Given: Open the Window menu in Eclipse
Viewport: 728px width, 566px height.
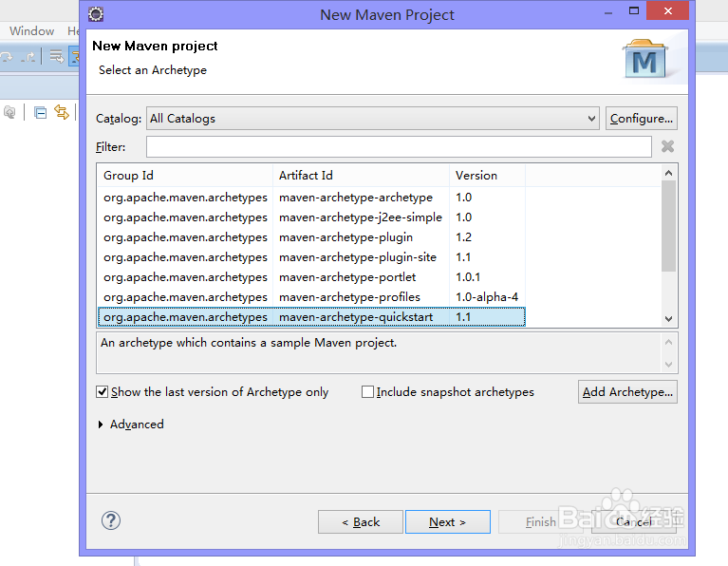Looking at the screenshot, I should click(31, 31).
